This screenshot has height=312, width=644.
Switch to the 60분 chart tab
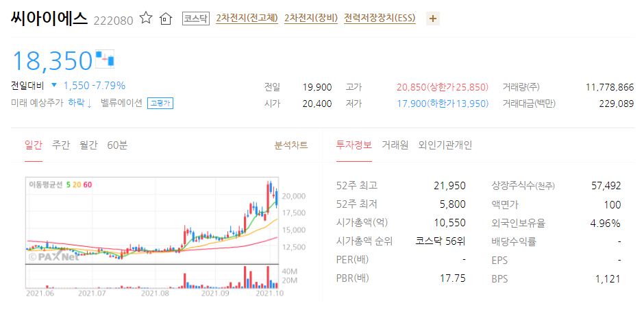tap(117, 145)
